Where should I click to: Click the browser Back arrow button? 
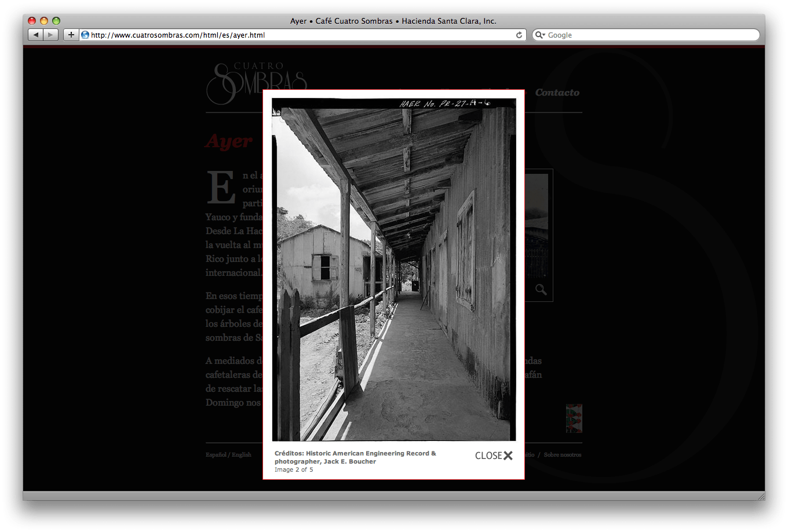pos(36,35)
